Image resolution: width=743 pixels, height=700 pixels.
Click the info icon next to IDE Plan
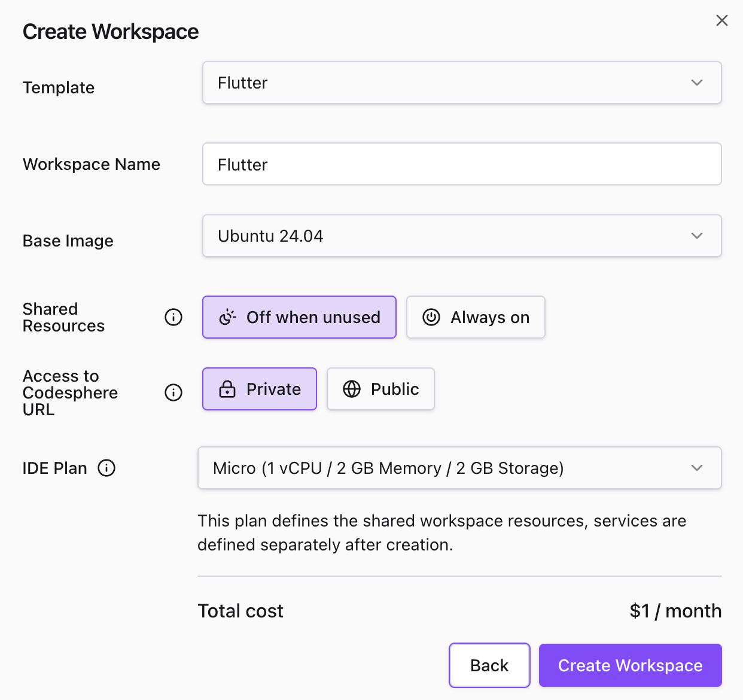[x=106, y=468]
